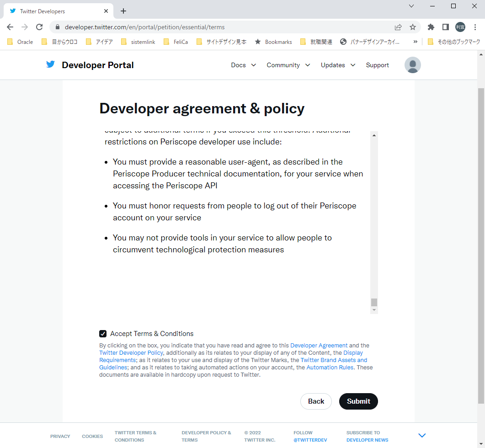This screenshot has width=485, height=448.
Task: Open the extensions puzzle icon
Action: coord(431,27)
